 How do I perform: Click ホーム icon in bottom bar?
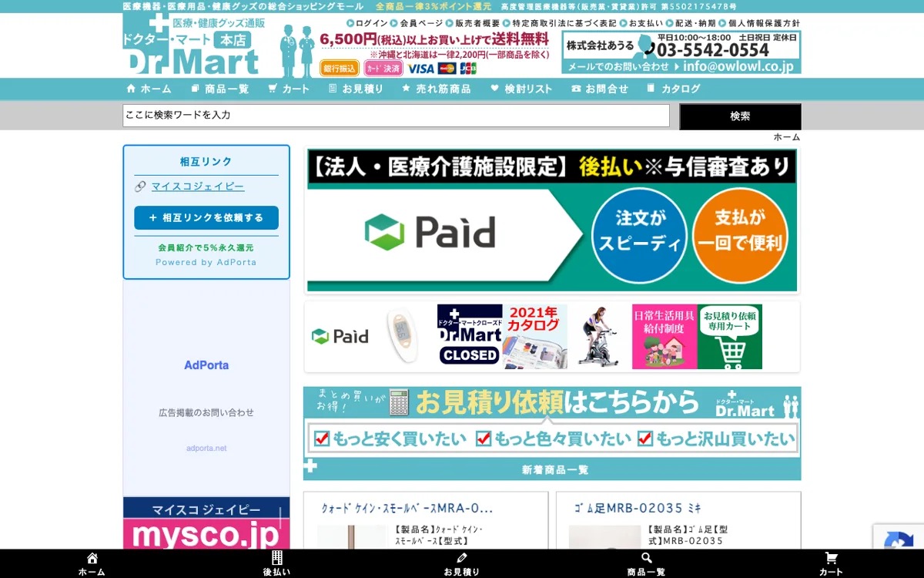(92, 563)
